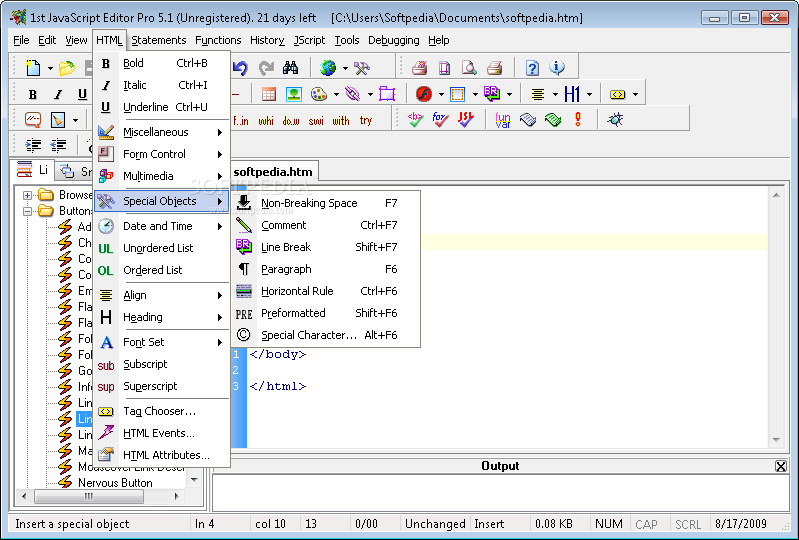
Task: Open Tag Chooser dialog
Action: click(x=162, y=411)
